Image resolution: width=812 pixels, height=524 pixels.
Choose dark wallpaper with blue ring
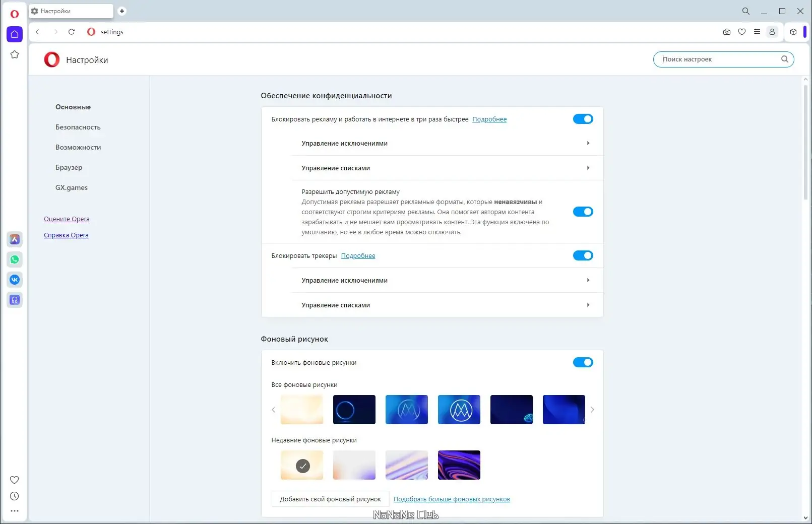[354, 410]
